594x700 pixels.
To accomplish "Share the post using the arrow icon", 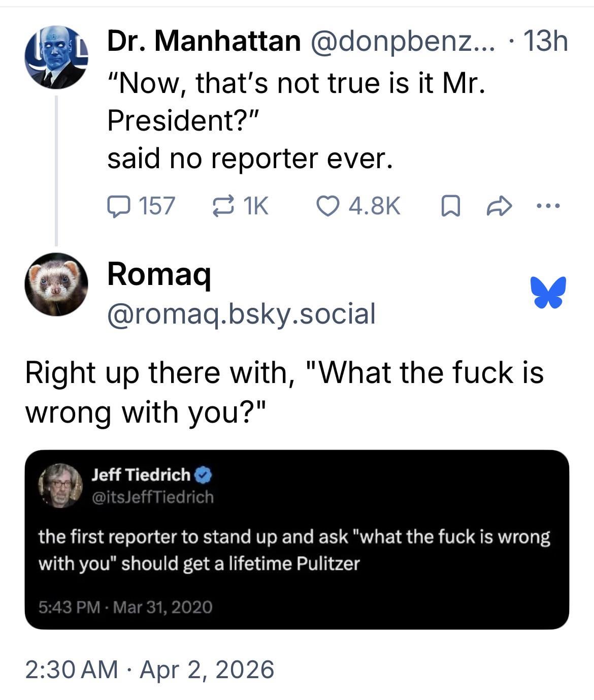I will tap(499, 206).
